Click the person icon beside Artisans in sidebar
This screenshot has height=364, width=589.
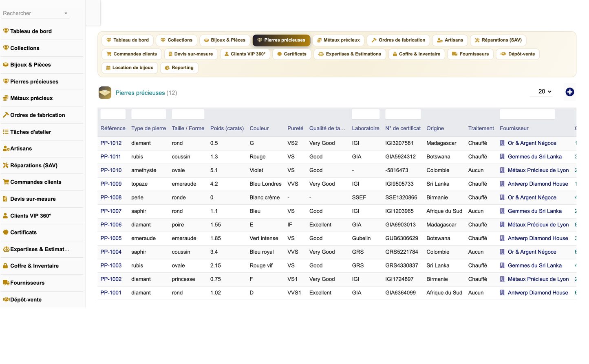click(6, 148)
